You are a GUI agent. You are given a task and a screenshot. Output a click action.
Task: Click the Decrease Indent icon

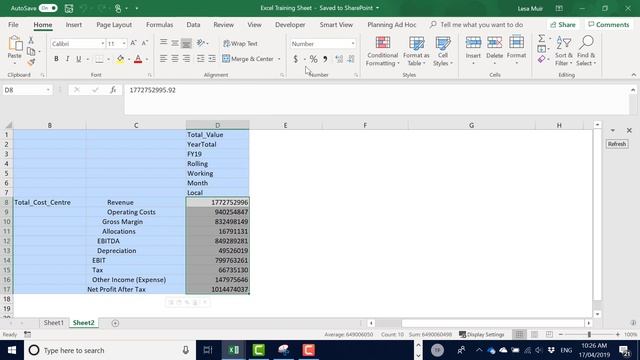click(x=200, y=59)
